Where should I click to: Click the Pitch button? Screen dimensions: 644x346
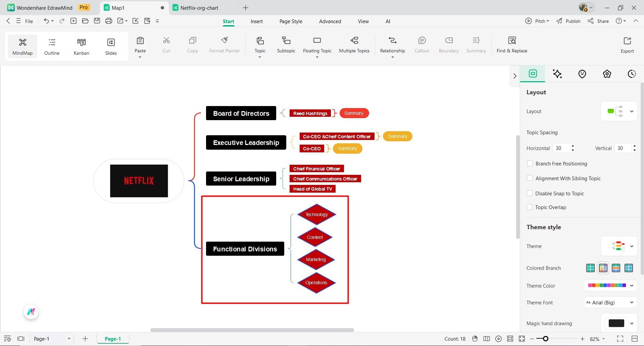(x=537, y=21)
